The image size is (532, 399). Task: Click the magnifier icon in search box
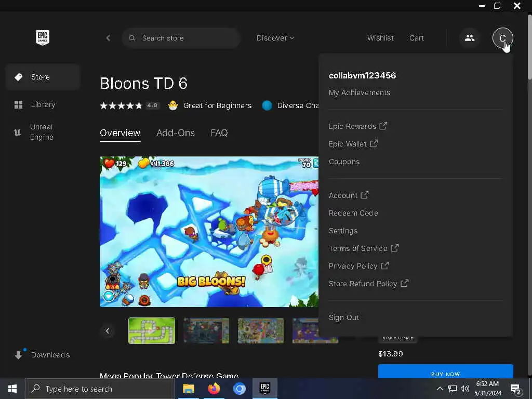[132, 38]
